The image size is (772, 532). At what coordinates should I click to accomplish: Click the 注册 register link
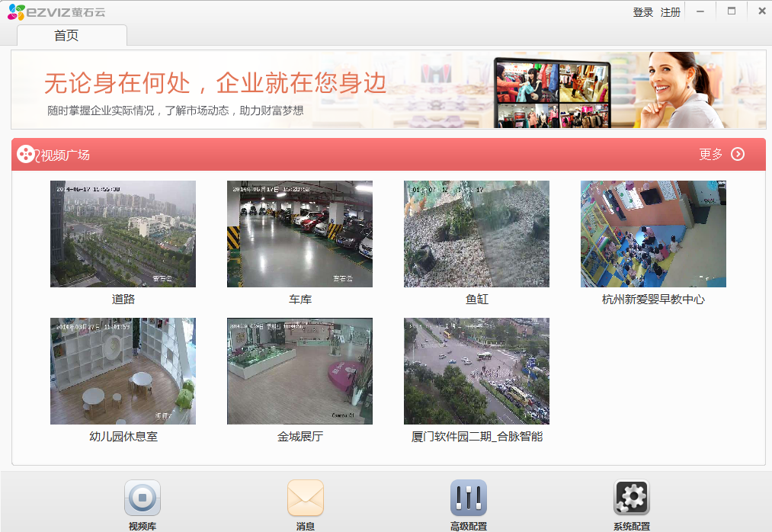[669, 12]
